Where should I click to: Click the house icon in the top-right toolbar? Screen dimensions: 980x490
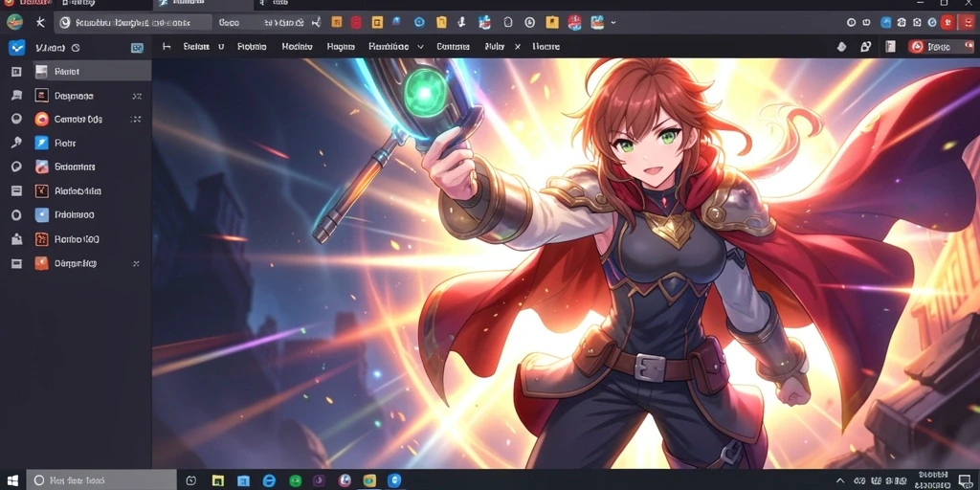[917, 23]
